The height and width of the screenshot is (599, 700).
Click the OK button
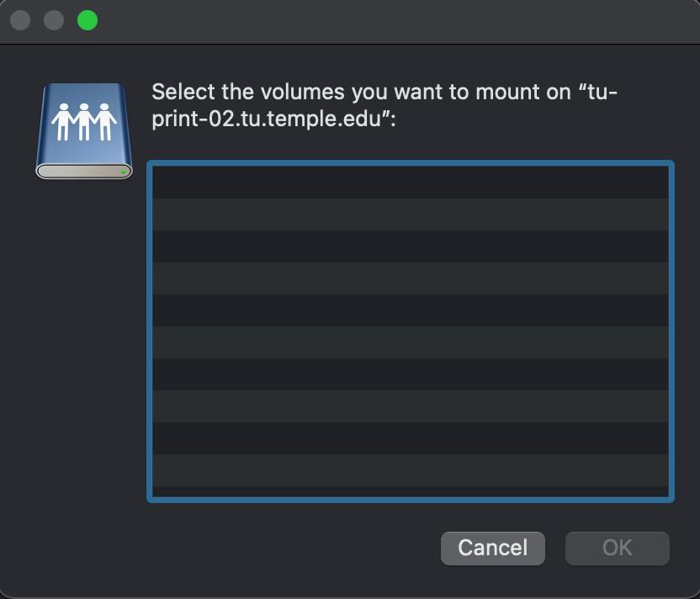coord(617,548)
